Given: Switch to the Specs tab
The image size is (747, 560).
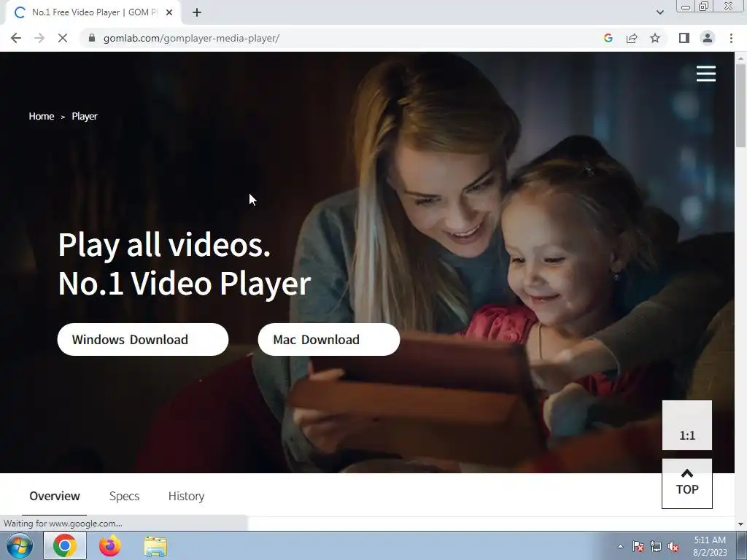Looking at the screenshot, I should pos(124,496).
